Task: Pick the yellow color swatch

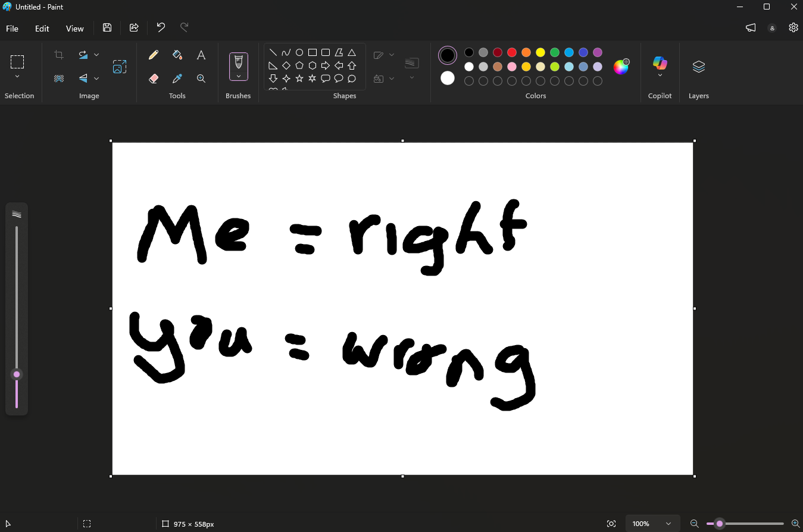Action: pyautogui.click(x=540, y=52)
